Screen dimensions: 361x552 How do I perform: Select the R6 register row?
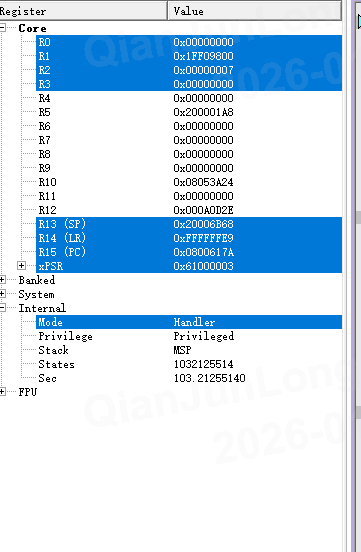pos(189,126)
